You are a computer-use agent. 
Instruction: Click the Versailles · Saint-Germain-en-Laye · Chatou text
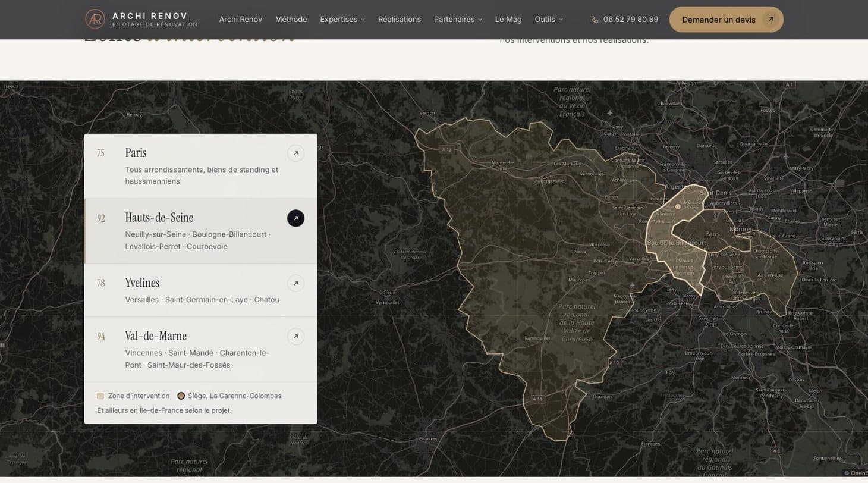202,300
